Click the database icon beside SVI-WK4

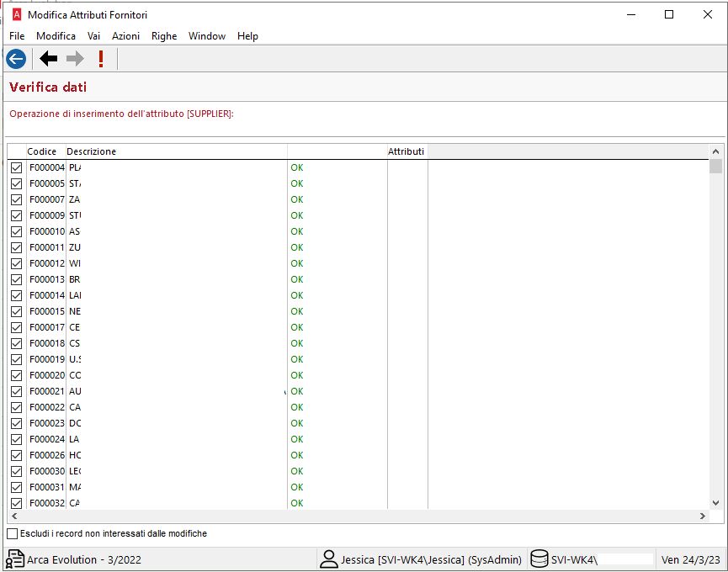[x=539, y=559]
